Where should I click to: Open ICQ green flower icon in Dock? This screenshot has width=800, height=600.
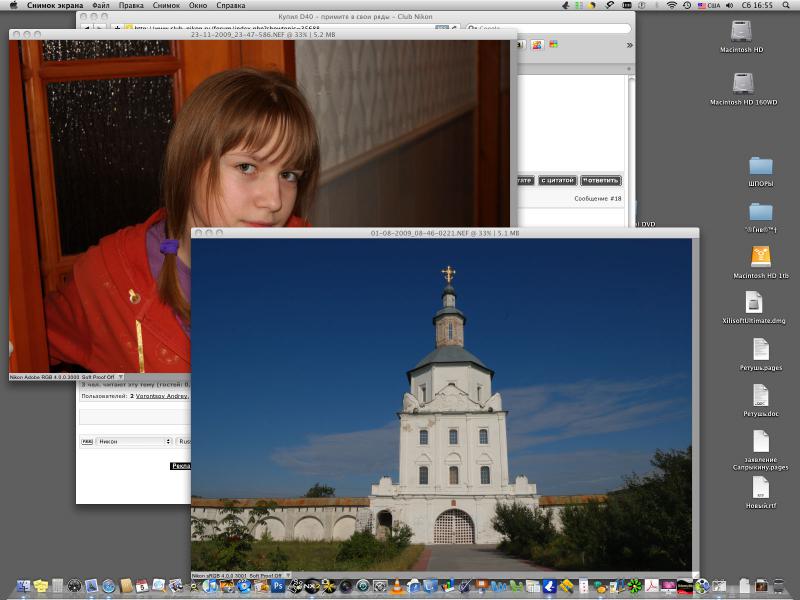(x=634, y=586)
